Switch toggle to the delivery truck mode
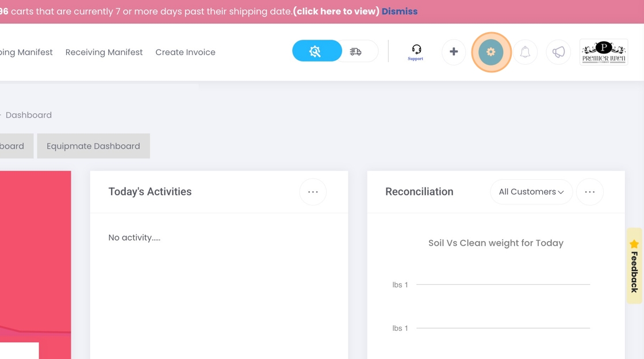This screenshot has width=644, height=359. pyautogui.click(x=356, y=51)
